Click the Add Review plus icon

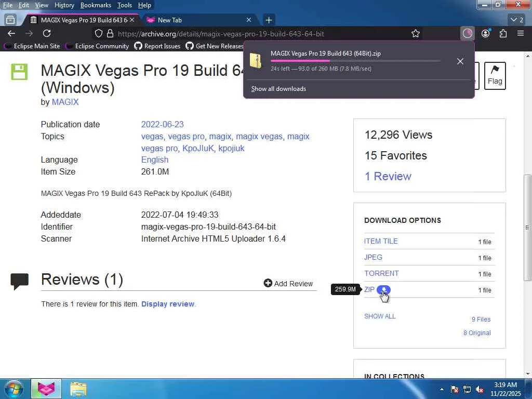click(268, 283)
